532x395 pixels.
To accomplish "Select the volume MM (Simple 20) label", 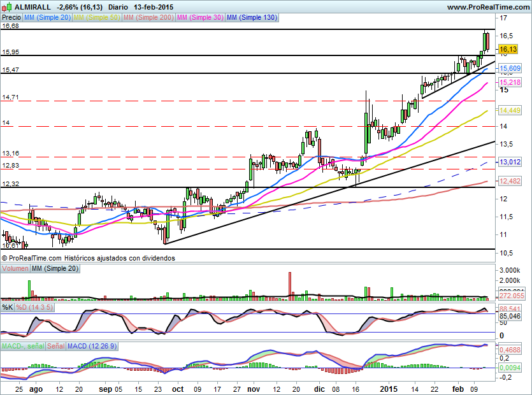I will point(55,268).
